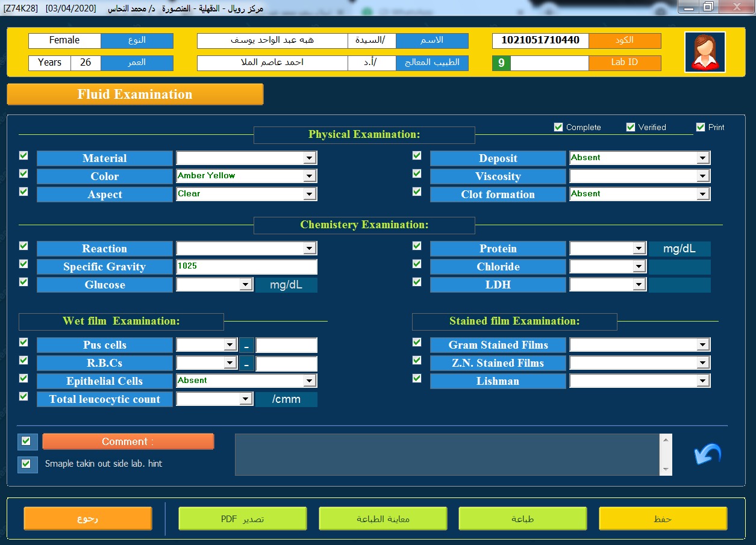Click the yellow حفظ save button

663,519
